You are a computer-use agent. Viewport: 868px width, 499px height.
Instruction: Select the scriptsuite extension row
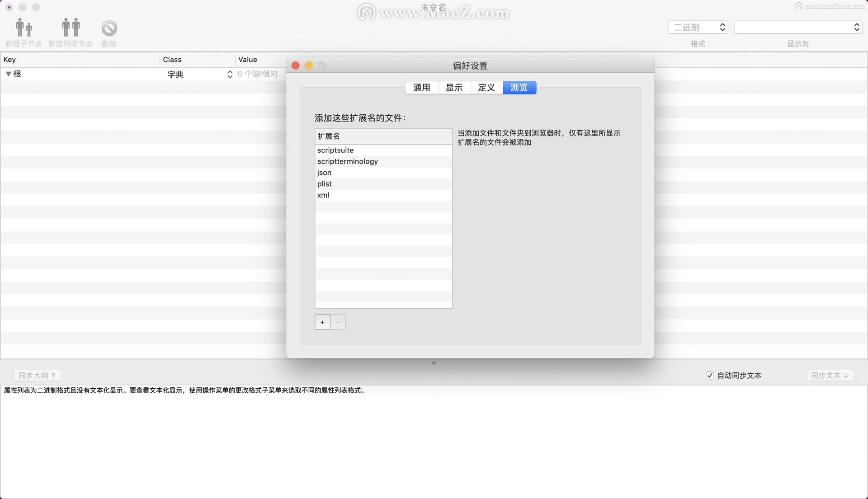[383, 150]
